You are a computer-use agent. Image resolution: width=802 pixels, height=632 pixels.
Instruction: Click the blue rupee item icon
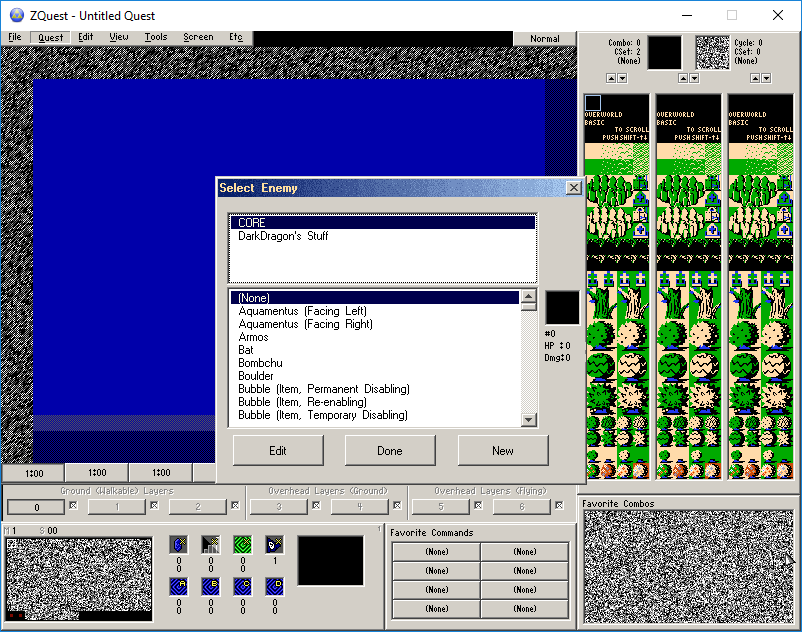coord(179,545)
